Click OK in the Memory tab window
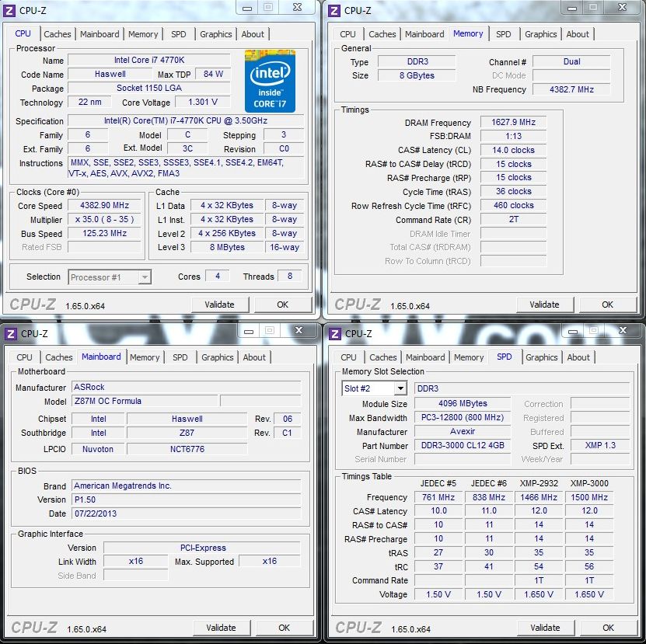646x644 pixels. pyautogui.click(x=608, y=305)
